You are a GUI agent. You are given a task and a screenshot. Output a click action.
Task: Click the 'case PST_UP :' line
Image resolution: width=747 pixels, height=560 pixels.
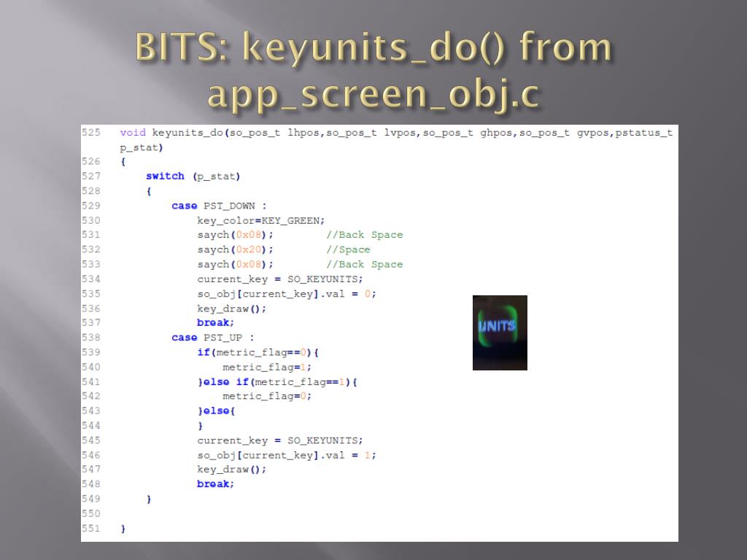click(x=213, y=338)
